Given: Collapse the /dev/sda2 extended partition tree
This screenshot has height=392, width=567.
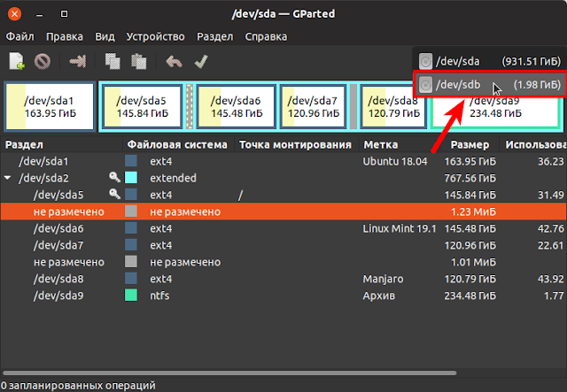Looking at the screenshot, I should 7,178.
